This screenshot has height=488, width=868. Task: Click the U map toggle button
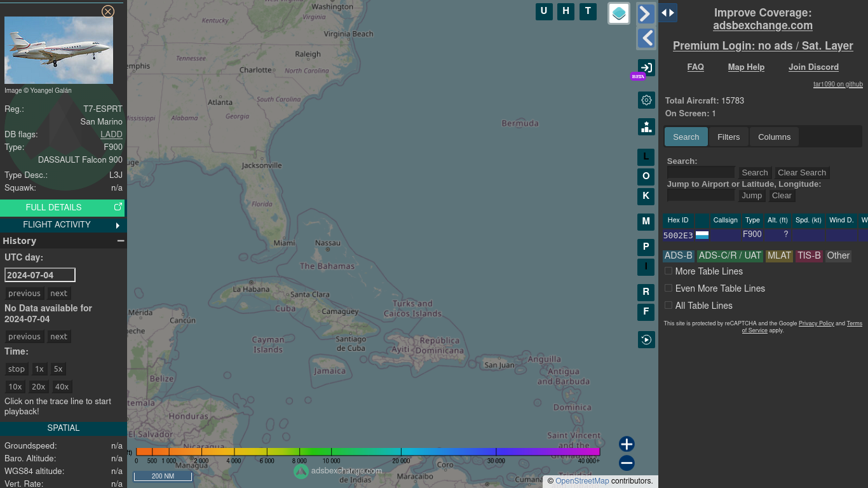(x=544, y=11)
